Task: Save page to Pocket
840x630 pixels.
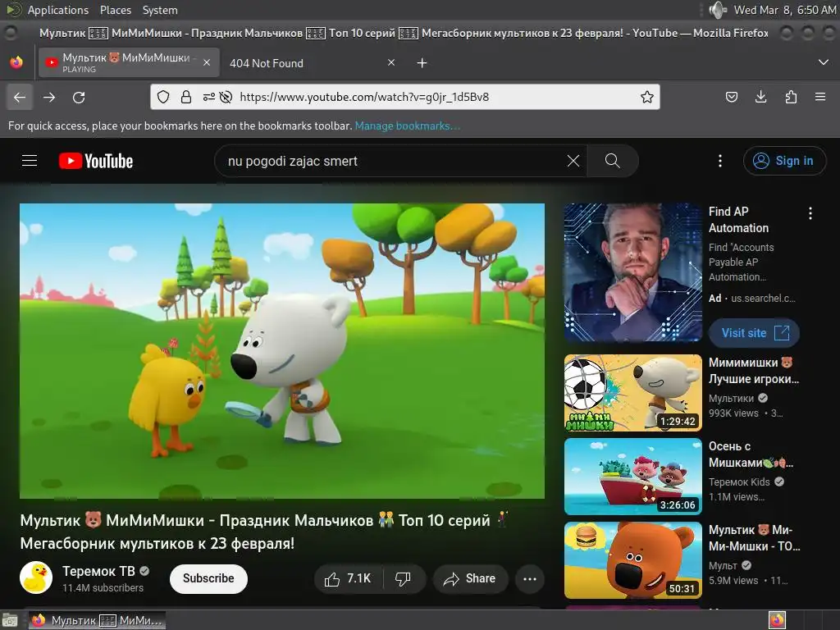Action: coord(731,97)
